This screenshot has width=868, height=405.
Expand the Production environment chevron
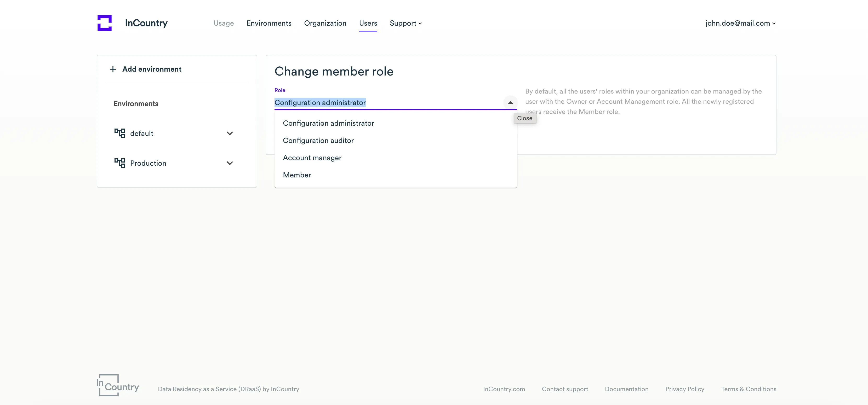(230, 163)
